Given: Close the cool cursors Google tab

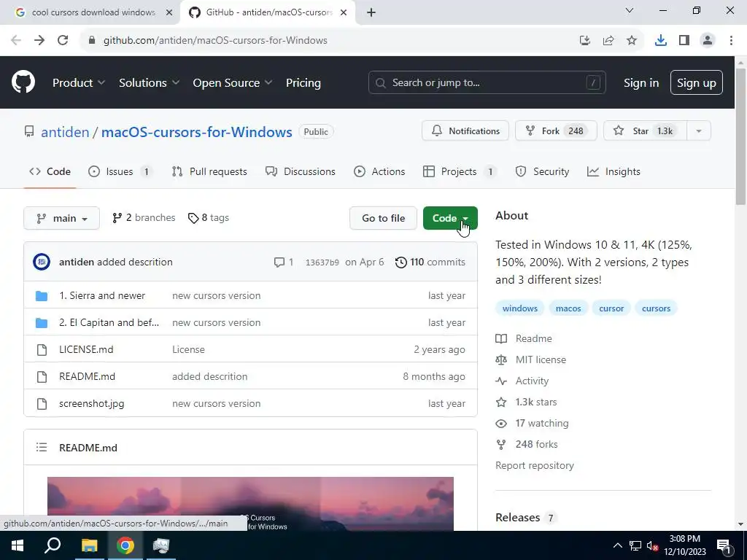Looking at the screenshot, I should (169, 12).
